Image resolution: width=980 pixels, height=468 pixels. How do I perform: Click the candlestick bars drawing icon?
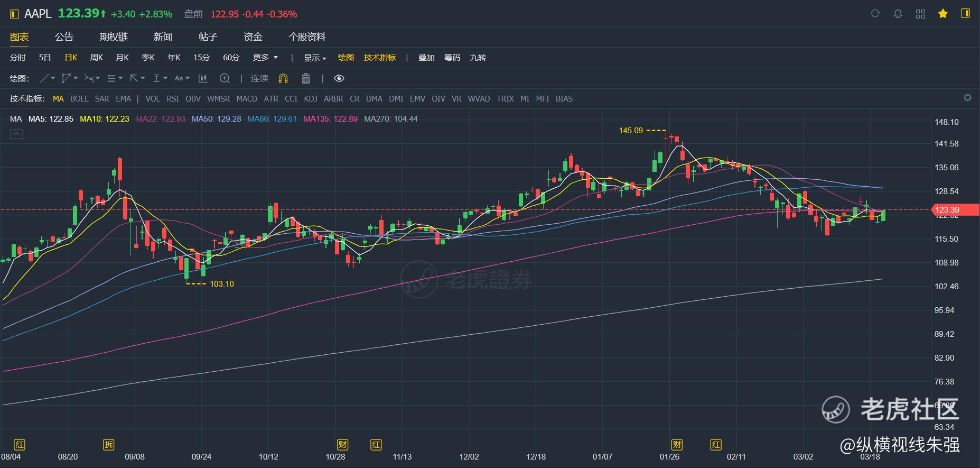(202, 78)
